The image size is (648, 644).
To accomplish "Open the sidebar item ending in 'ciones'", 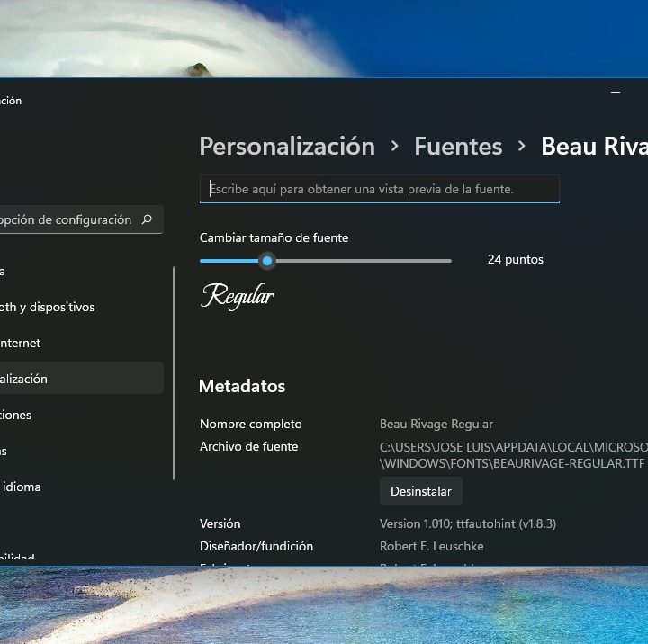I will pos(81,415).
